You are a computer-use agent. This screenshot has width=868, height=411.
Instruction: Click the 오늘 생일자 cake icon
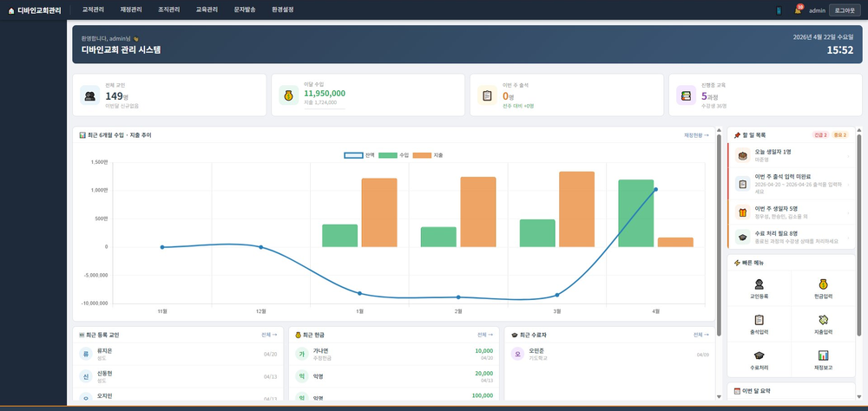[742, 155]
